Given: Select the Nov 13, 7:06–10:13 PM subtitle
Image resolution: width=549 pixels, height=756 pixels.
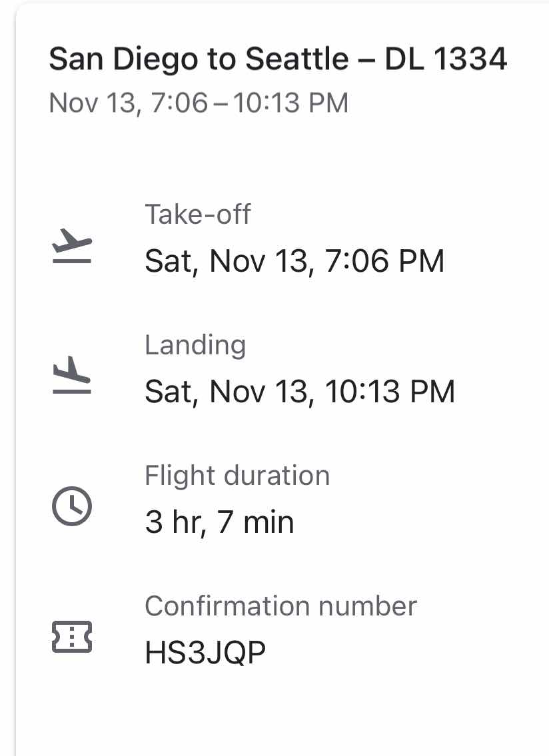Looking at the screenshot, I should (199, 103).
